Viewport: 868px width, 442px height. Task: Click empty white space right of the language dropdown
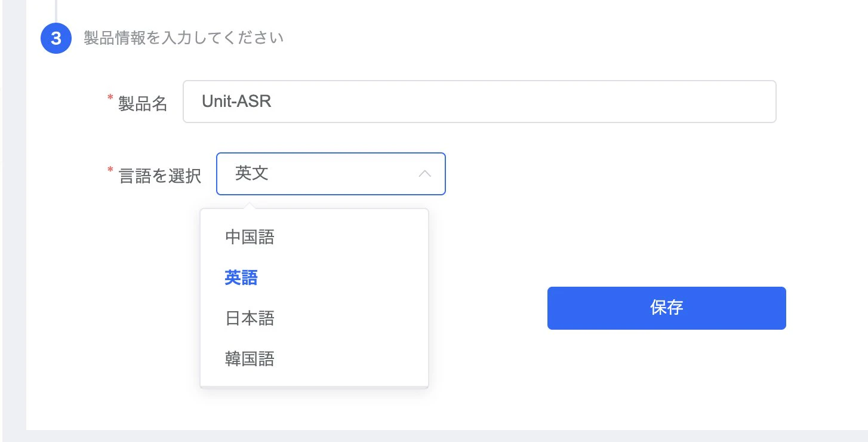tap(627, 174)
